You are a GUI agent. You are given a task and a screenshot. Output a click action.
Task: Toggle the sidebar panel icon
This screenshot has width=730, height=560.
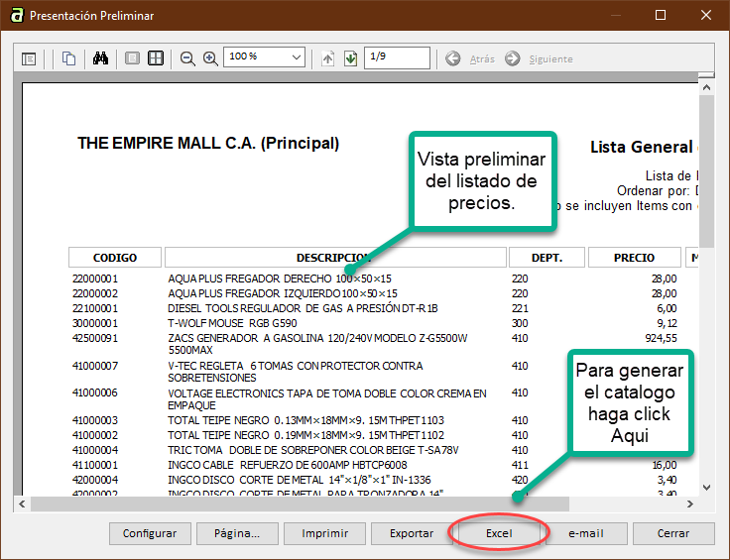[29, 58]
